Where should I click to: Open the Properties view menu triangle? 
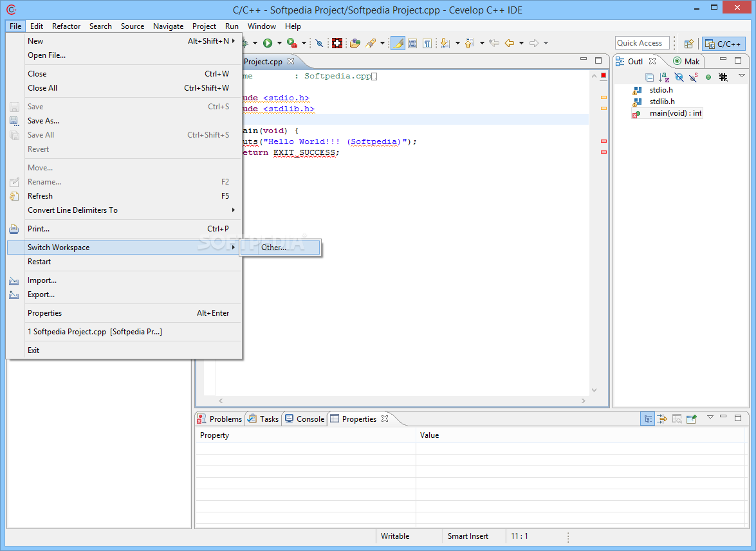point(710,417)
